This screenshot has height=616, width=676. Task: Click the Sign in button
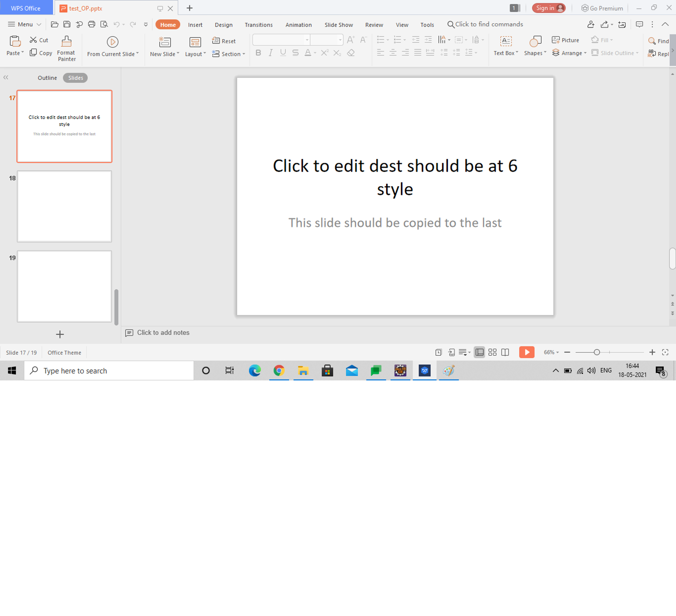pos(549,8)
